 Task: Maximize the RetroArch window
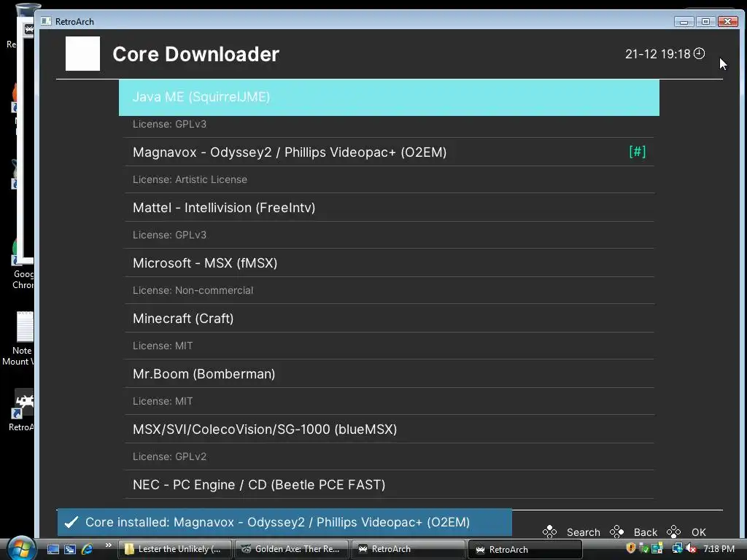[705, 21]
